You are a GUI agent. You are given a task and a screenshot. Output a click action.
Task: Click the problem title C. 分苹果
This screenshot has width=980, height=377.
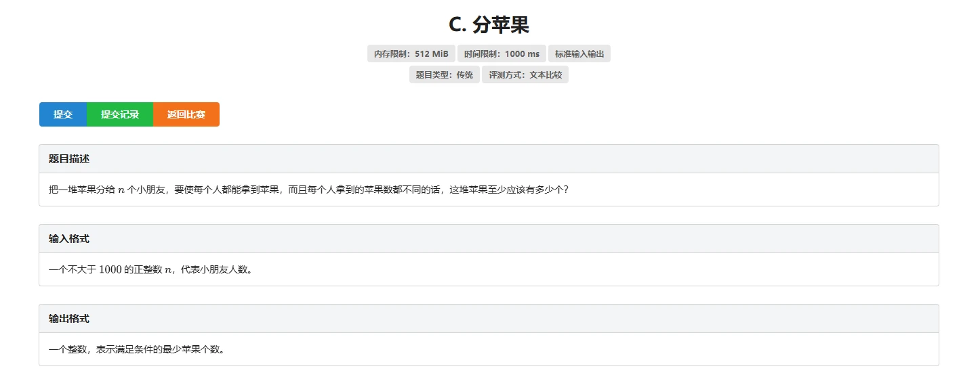point(489,24)
